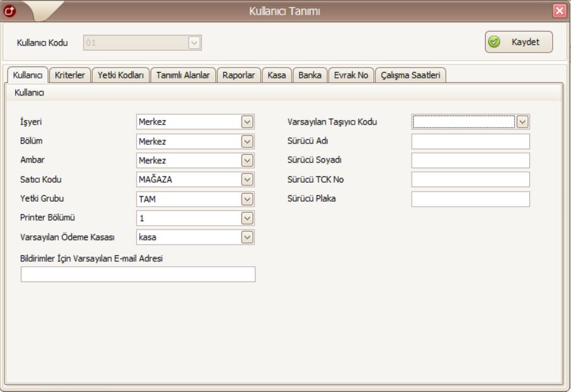This screenshot has height=392, width=571.
Task: Select the Çalışma Saatleri tab
Action: 411,75
